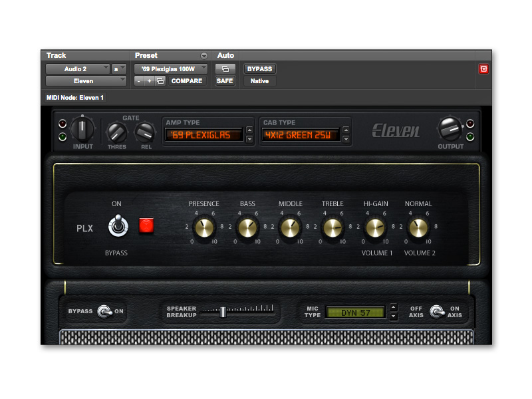Click the Output level knob

coord(450,128)
